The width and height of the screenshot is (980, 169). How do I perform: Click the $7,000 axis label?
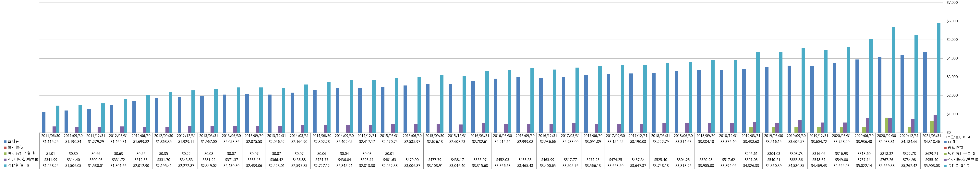click(x=952, y=3)
